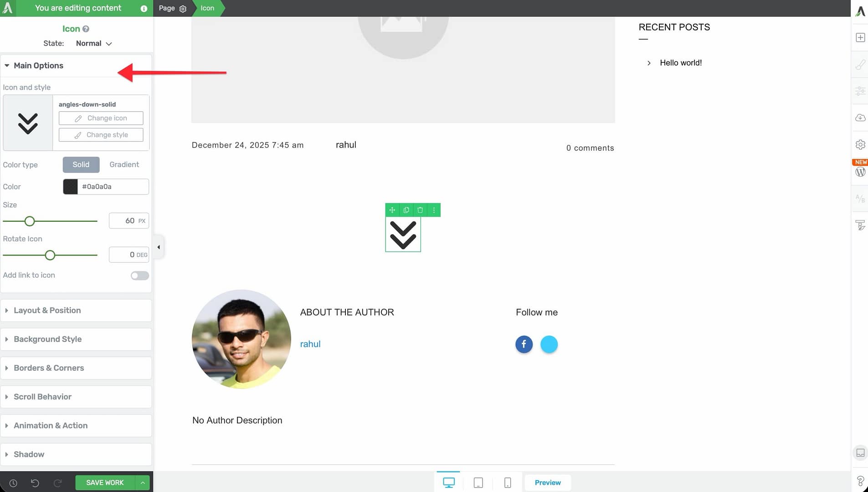Switch to mobile preview device icon

click(x=508, y=483)
